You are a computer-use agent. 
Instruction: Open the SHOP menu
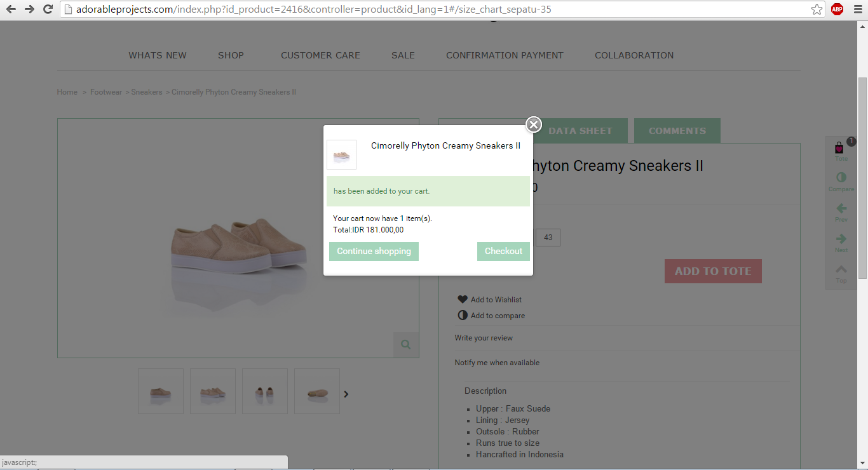click(x=231, y=55)
